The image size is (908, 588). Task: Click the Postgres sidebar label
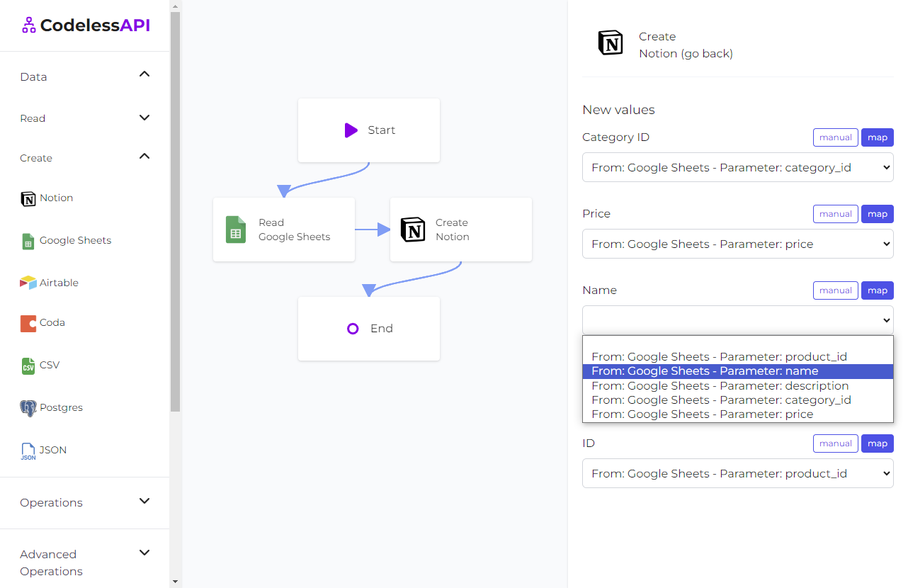(61, 408)
